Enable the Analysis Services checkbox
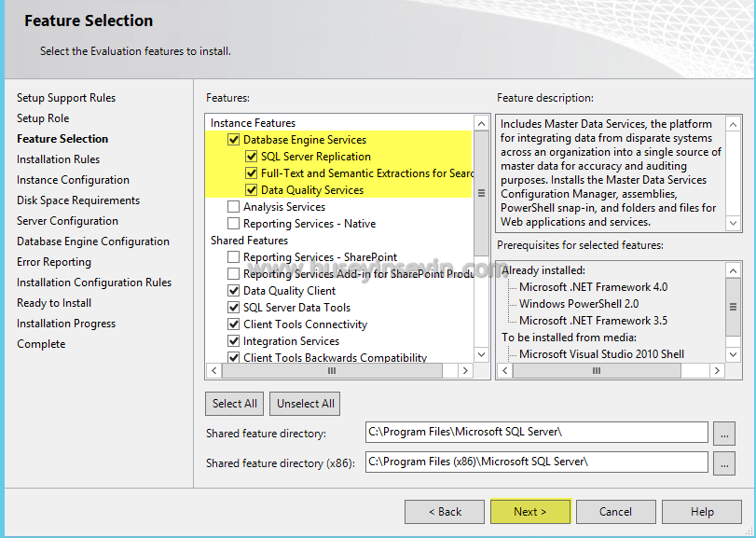The width and height of the screenshot is (756, 538). coord(233,207)
